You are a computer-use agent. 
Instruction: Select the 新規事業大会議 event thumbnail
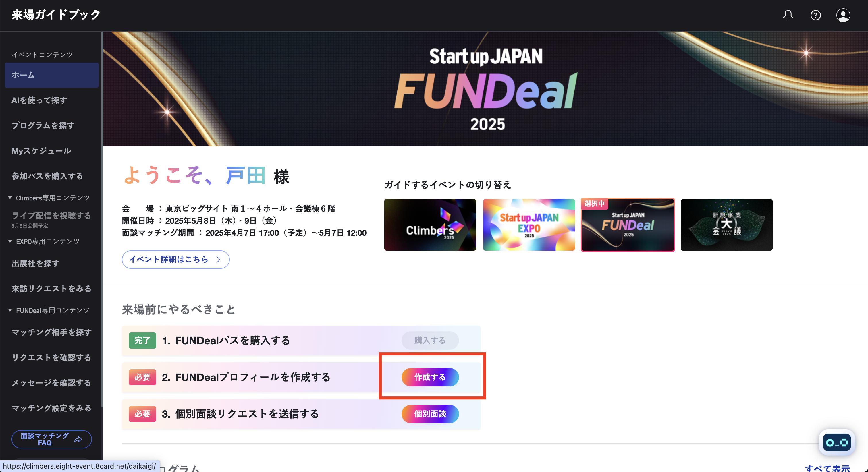click(x=726, y=225)
